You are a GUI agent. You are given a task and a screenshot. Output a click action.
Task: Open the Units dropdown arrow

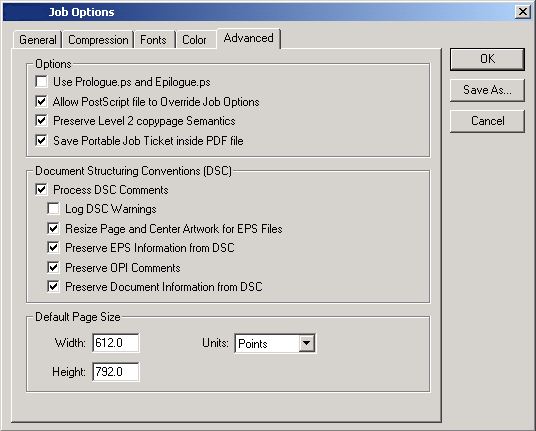pos(307,343)
